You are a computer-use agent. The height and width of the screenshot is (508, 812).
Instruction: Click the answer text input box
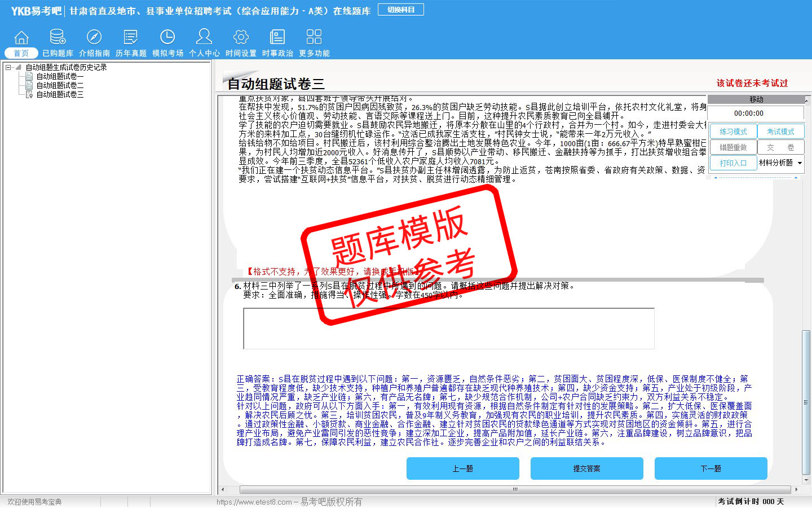pyautogui.click(x=448, y=329)
